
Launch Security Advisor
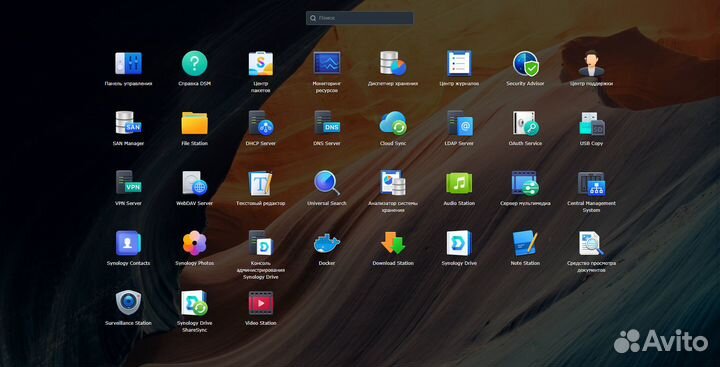tap(525, 63)
